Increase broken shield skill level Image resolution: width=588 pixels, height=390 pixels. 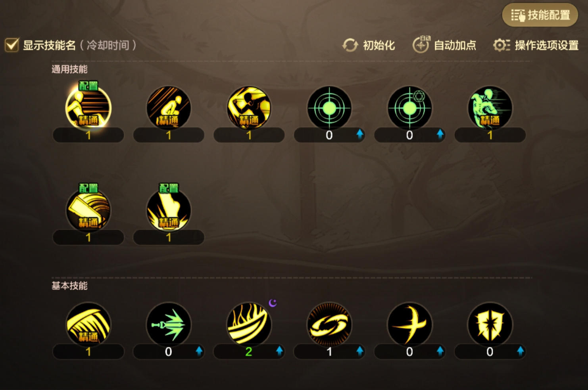(521, 351)
